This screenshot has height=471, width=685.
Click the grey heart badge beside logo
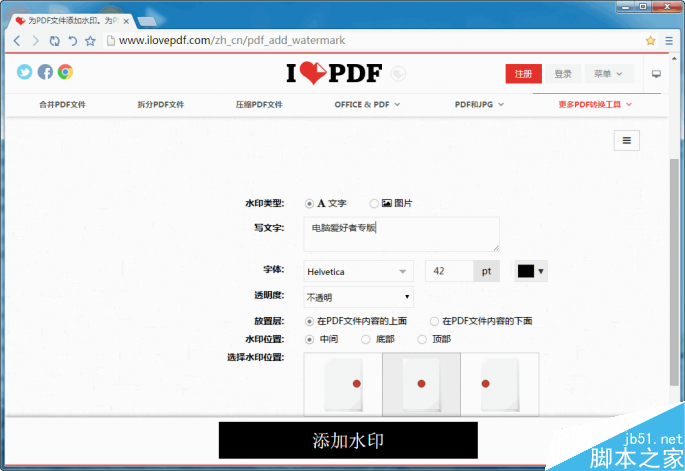398,74
